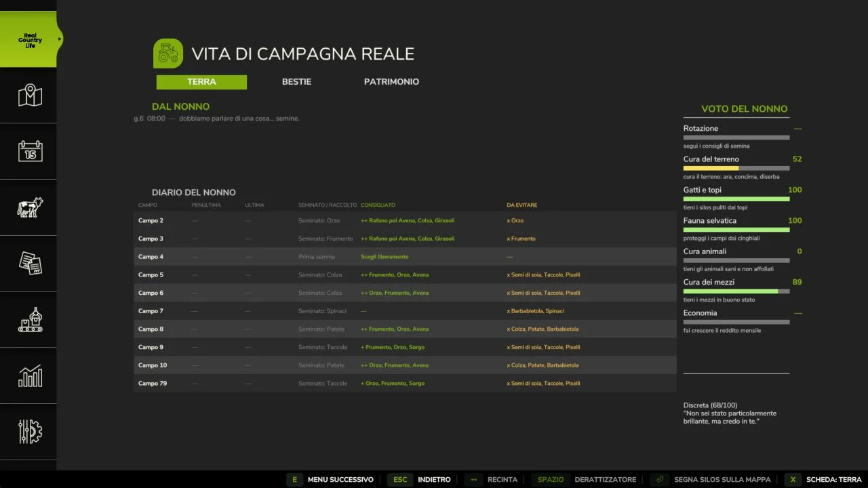Select the TERRA tab

pos(201,82)
